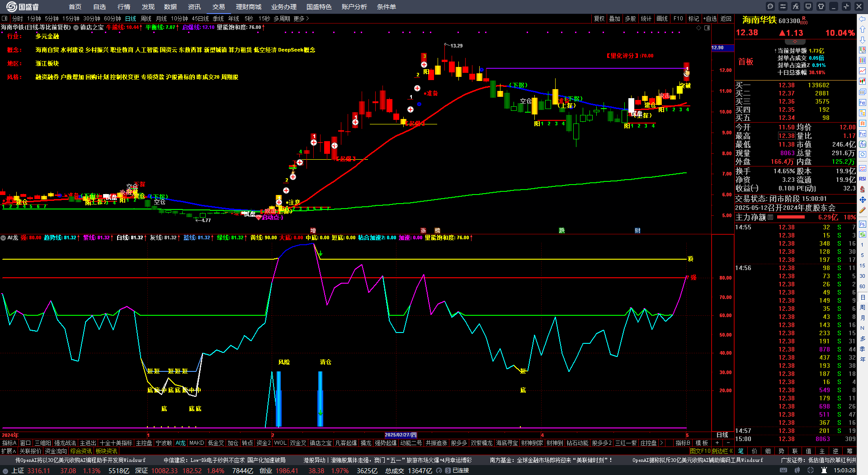Toggle the main chart indicator circle checkbox

coord(76,28)
